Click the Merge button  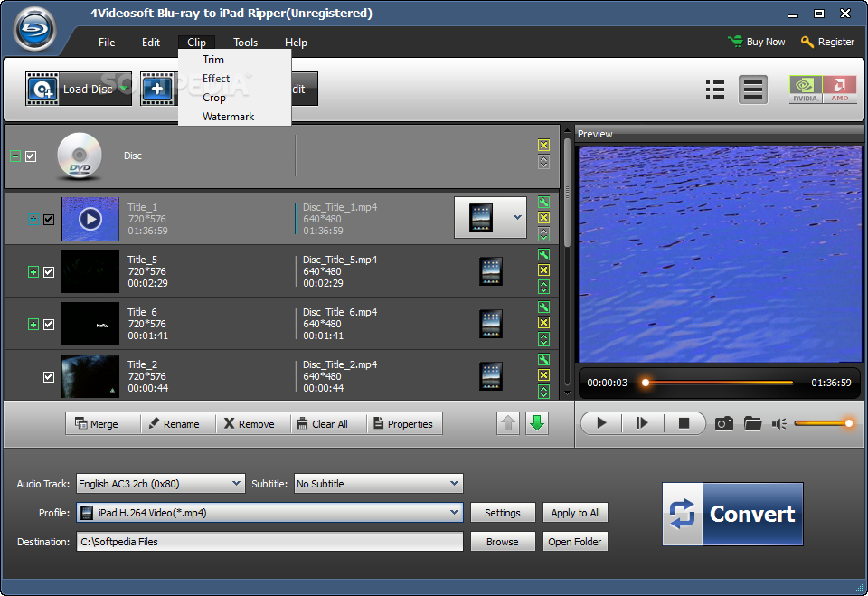(x=103, y=424)
